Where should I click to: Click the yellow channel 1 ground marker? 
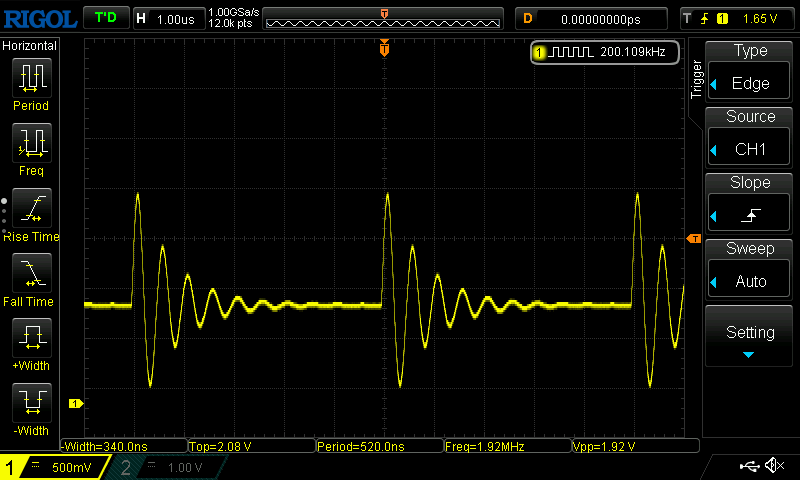[x=76, y=403]
